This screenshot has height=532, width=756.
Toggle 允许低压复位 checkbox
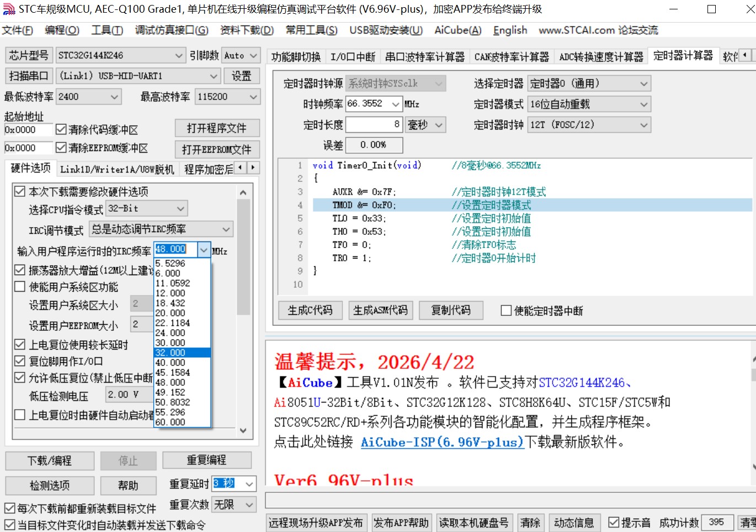coord(20,378)
